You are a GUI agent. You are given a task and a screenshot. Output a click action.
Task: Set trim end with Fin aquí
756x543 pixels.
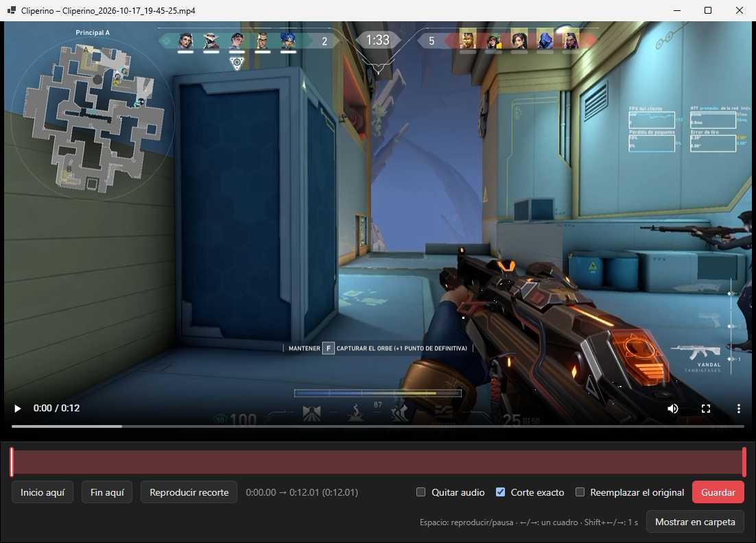(107, 492)
